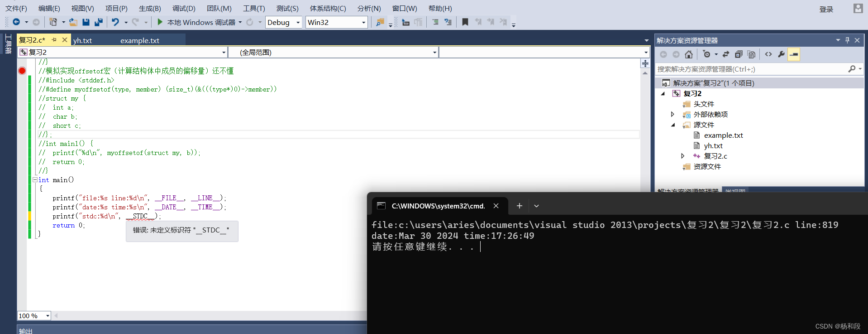
Task: Click the highlighted Preview Selected Items icon
Action: (794, 54)
